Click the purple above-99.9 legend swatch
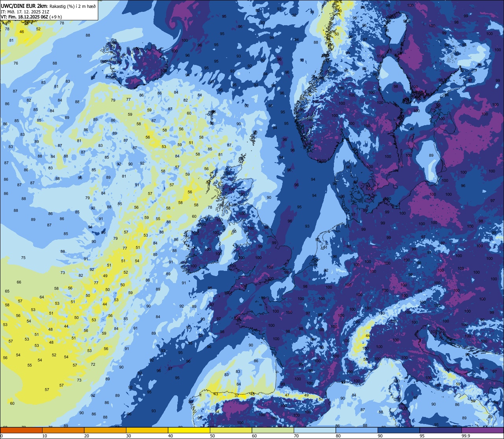 (x=483, y=430)
